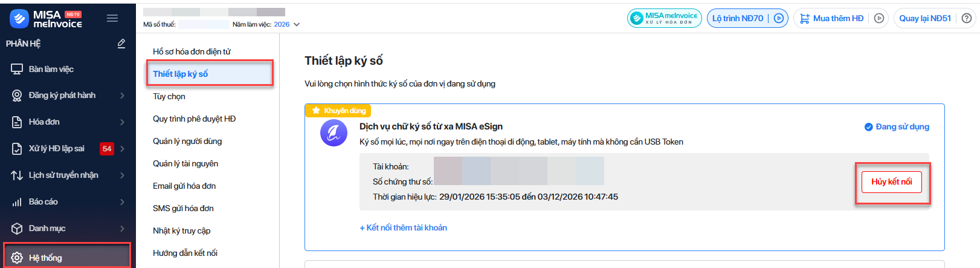Viewport: 980px width, 268px height.
Task: Click the 54 badge on Xử lý HĐ lập sai
Action: pyautogui.click(x=107, y=149)
